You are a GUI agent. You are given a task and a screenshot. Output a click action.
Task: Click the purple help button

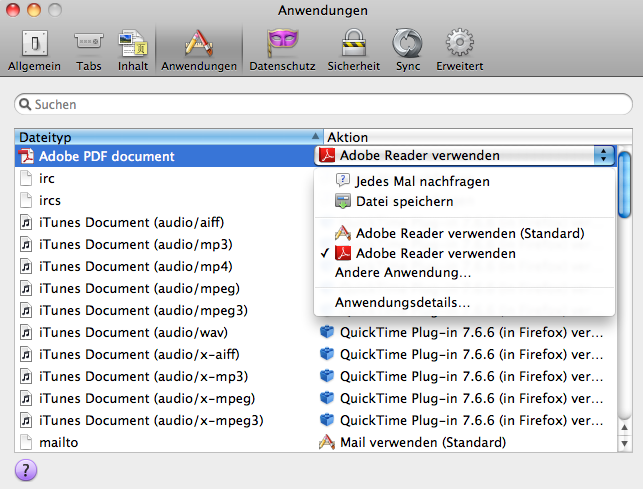pos(27,470)
